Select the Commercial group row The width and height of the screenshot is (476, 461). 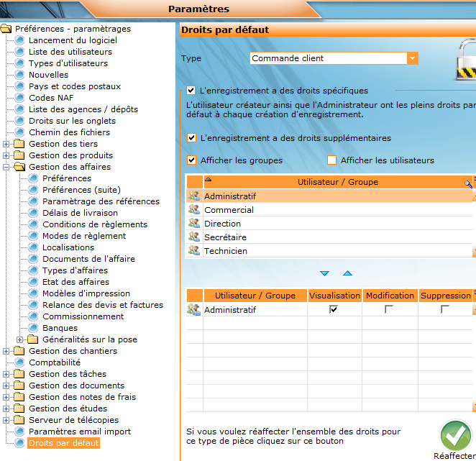(x=329, y=210)
